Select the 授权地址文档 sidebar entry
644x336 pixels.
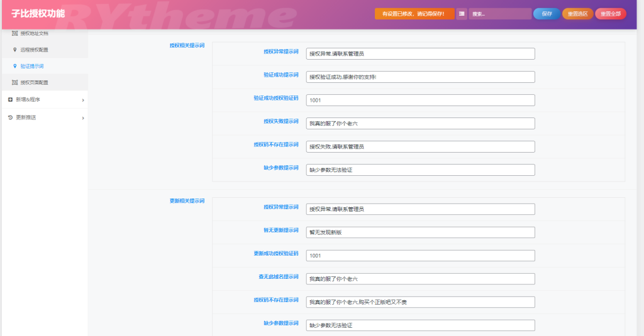pos(34,33)
